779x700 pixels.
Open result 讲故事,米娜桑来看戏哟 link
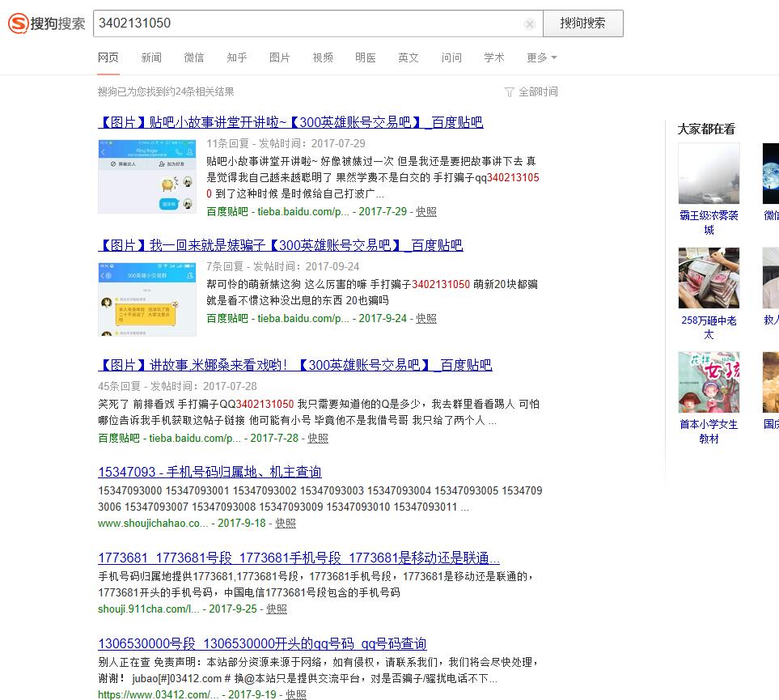[x=295, y=365]
